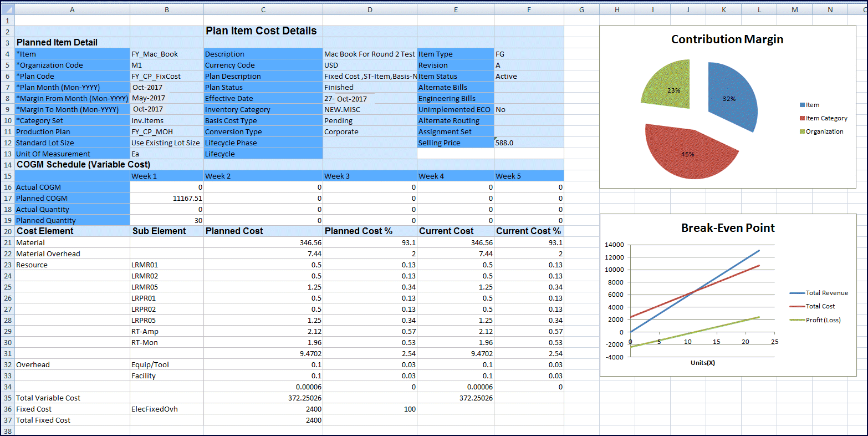The height and width of the screenshot is (436, 868).
Task: Click the Planned Item Detail heading cell
Action: 72,43
